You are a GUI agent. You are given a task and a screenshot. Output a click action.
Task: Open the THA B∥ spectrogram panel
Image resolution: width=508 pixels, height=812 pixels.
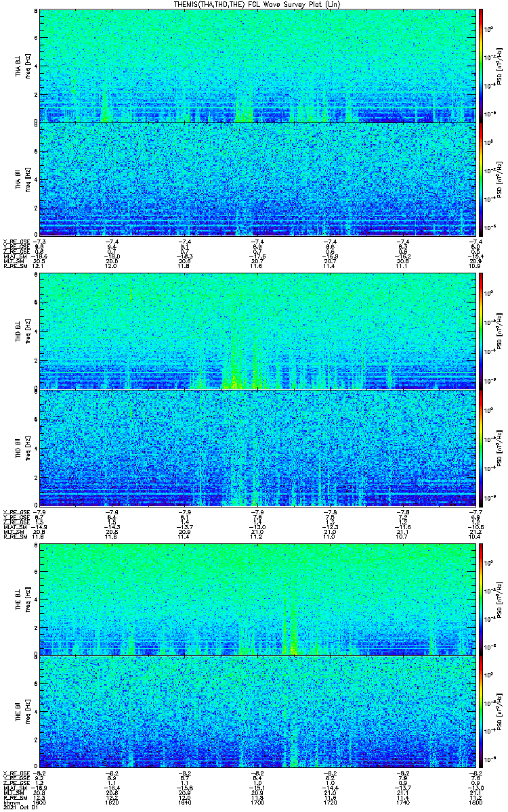257,179
